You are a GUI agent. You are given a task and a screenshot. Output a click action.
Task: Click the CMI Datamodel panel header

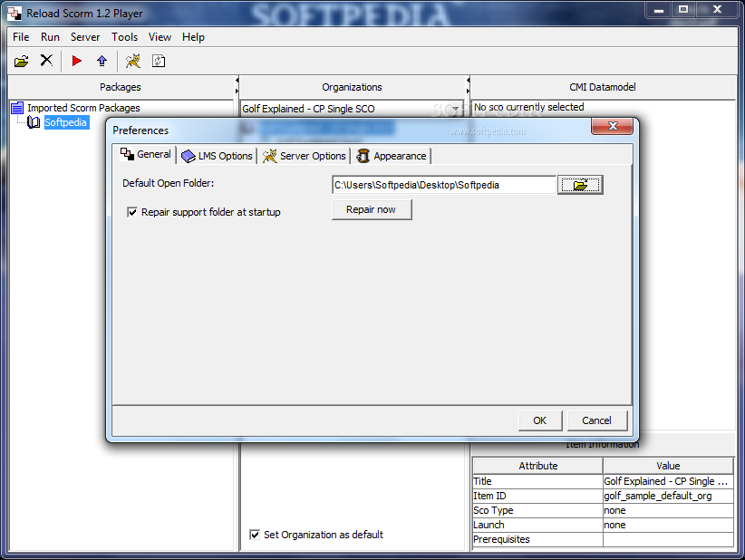pyautogui.click(x=603, y=87)
